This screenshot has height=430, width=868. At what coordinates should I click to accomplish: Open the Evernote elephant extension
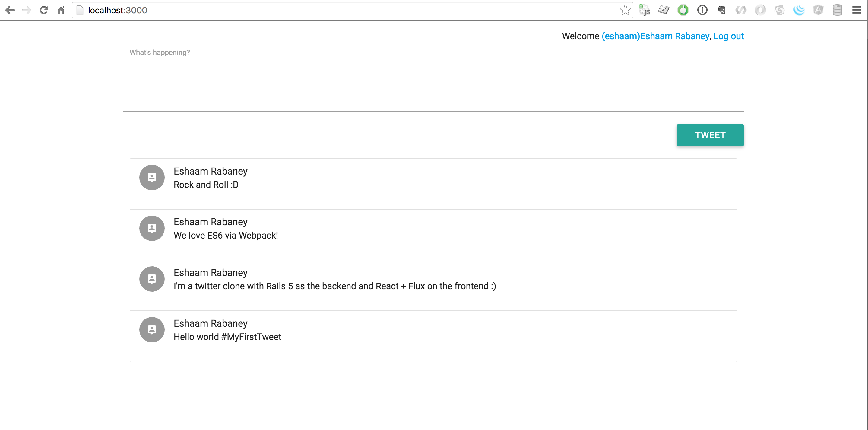(x=721, y=10)
